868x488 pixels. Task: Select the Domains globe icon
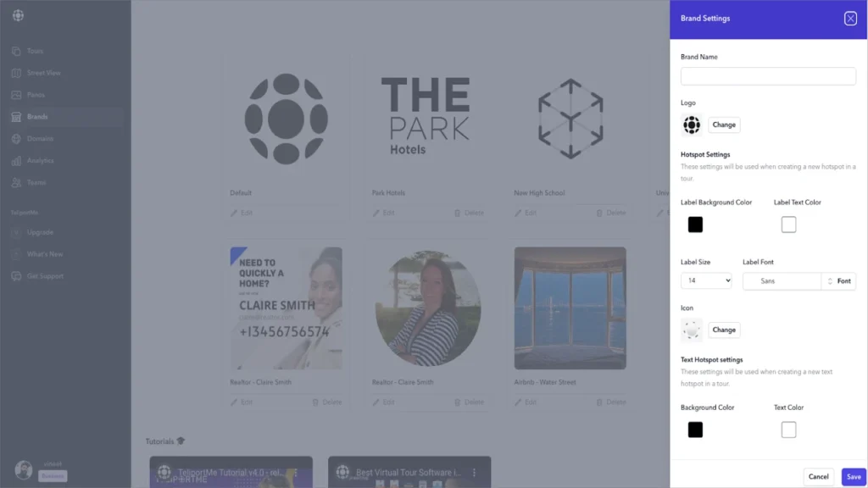click(16, 139)
